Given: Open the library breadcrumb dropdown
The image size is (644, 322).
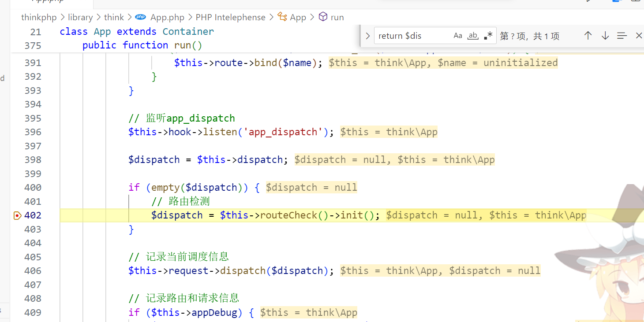Looking at the screenshot, I should [80, 17].
